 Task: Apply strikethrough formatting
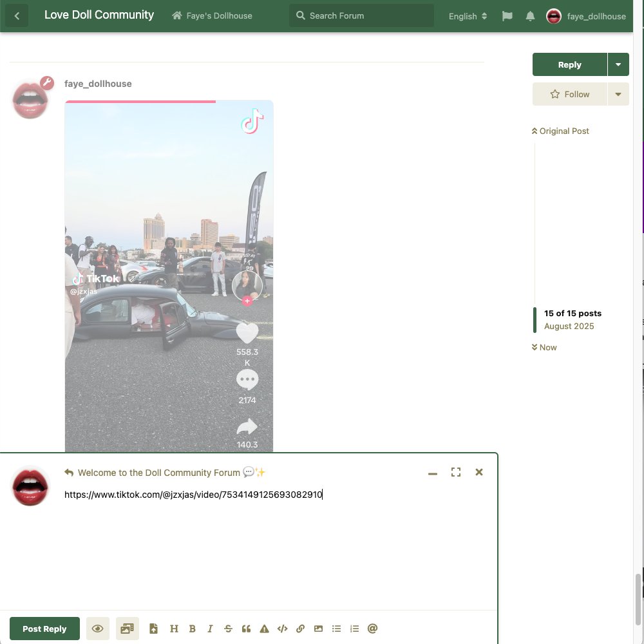pos(228,629)
